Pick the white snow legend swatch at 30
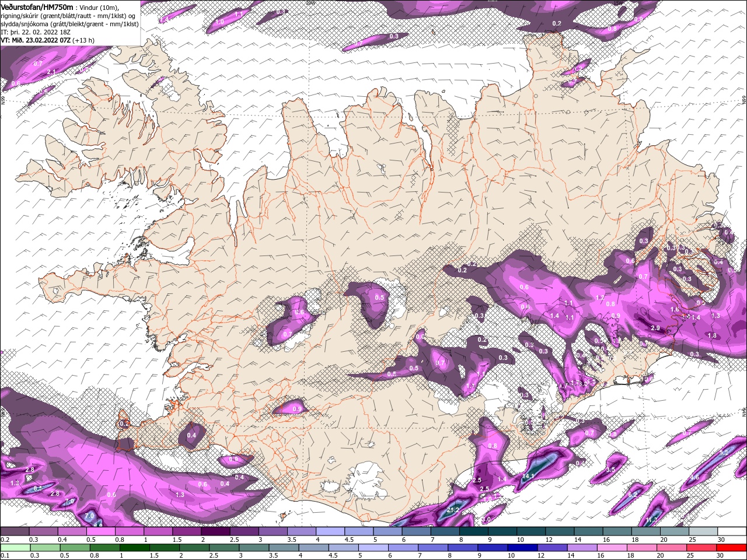 pos(732,531)
